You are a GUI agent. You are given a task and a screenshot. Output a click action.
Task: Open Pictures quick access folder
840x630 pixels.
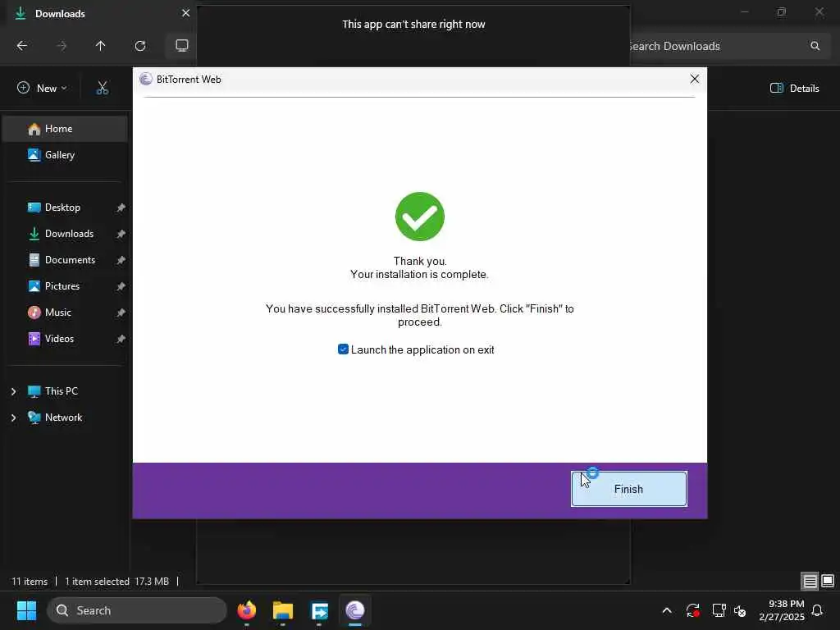(x=66, y=286)
